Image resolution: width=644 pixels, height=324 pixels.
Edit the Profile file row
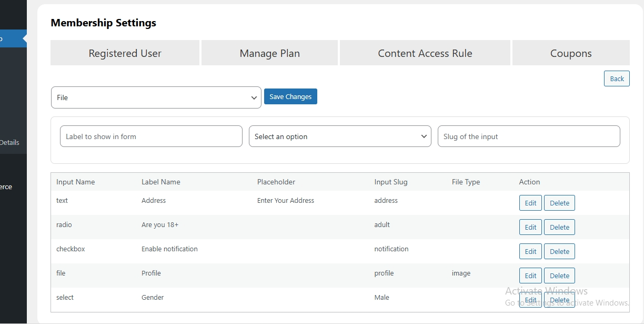[530, 276]
